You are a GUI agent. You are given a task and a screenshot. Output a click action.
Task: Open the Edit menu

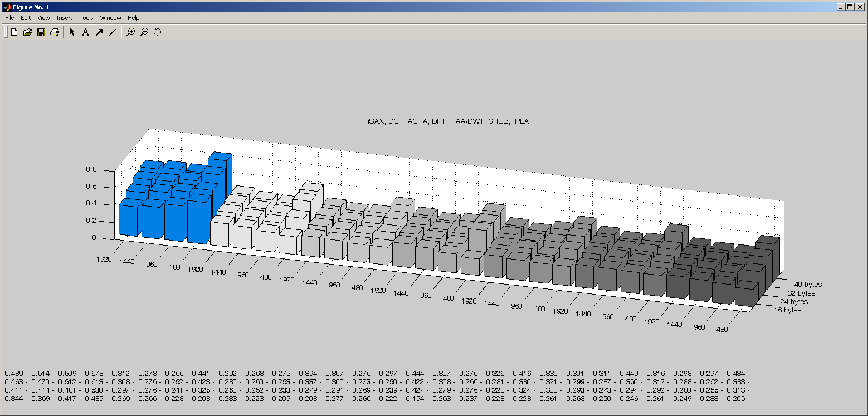click(26, 18)
